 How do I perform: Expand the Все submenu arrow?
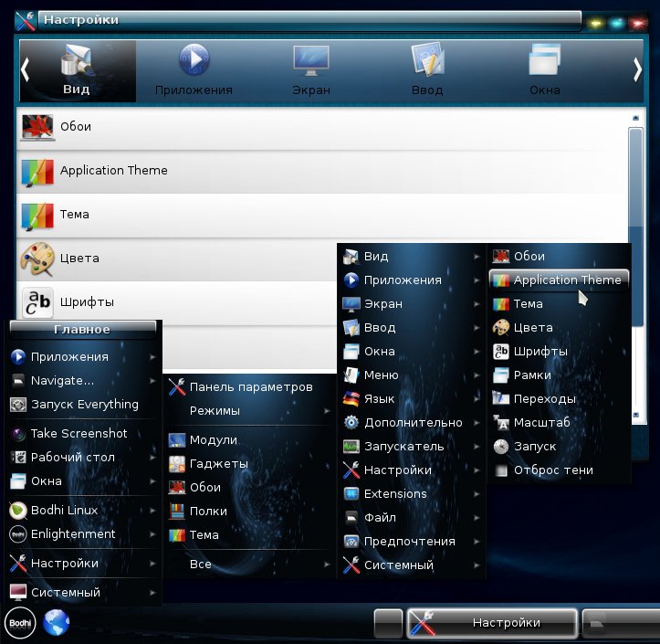tap(327, 565)
